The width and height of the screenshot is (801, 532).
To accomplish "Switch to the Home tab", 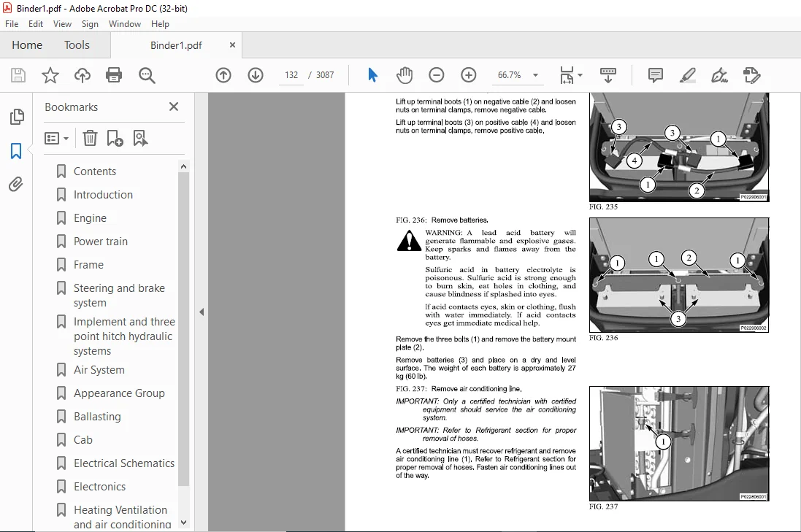I will [x=27, y=45].
